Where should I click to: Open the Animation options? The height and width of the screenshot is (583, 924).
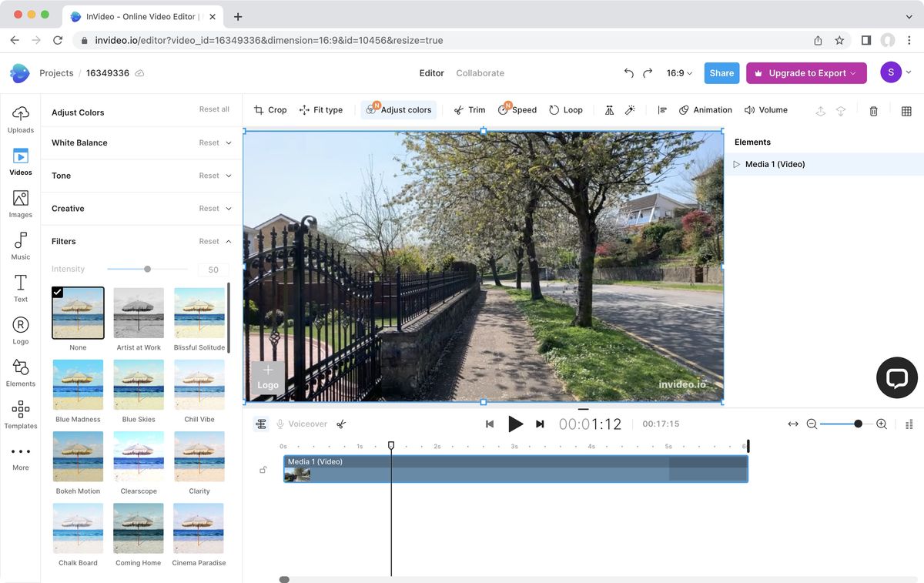coord(705,109)
